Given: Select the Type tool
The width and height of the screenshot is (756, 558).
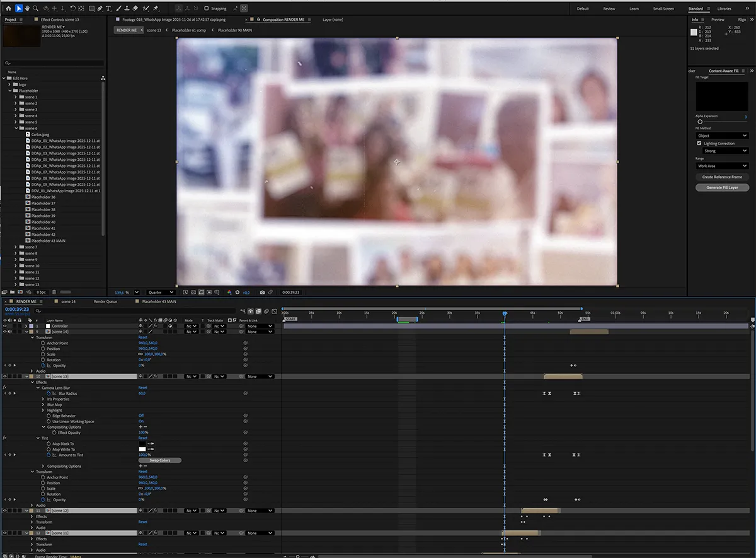Looking at the screenshot, I should (x=110, y=9).
